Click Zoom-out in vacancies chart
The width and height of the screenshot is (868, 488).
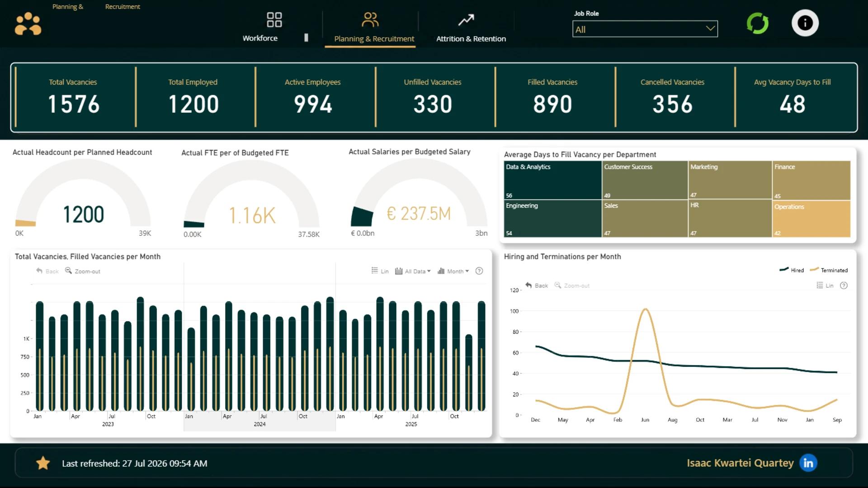point(83,271)
